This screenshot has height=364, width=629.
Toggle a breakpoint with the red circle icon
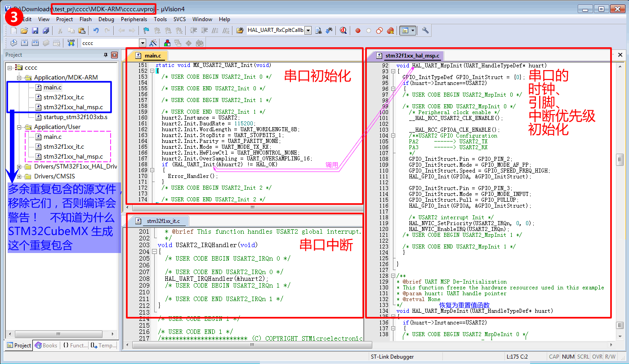[357, 30]
